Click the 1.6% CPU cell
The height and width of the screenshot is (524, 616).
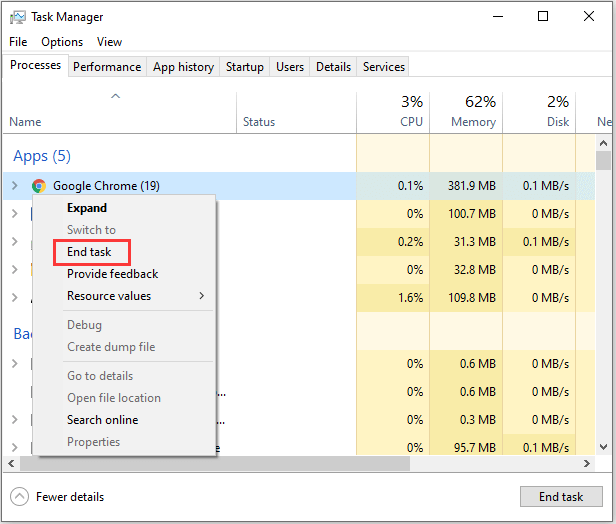pos(393,298)
